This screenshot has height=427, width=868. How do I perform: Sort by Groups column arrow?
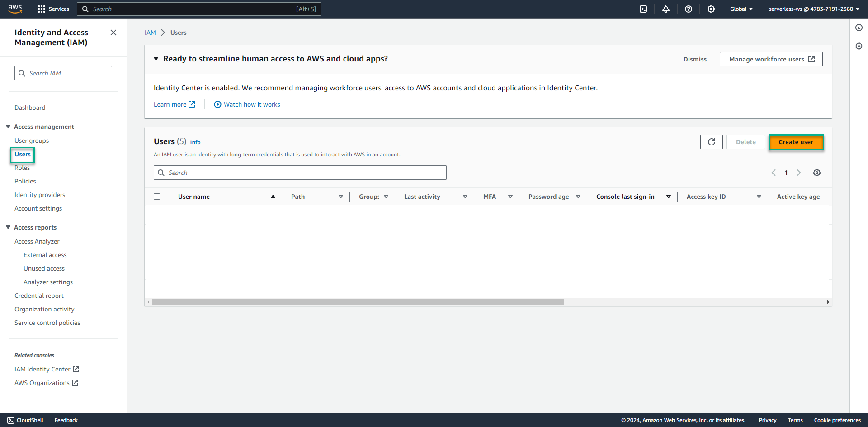click(x=386, y=197)
